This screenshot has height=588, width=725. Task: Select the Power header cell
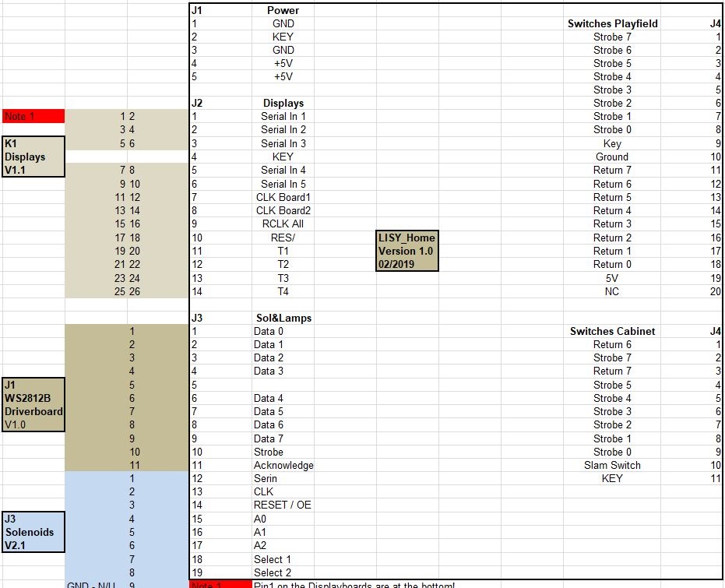283,11
